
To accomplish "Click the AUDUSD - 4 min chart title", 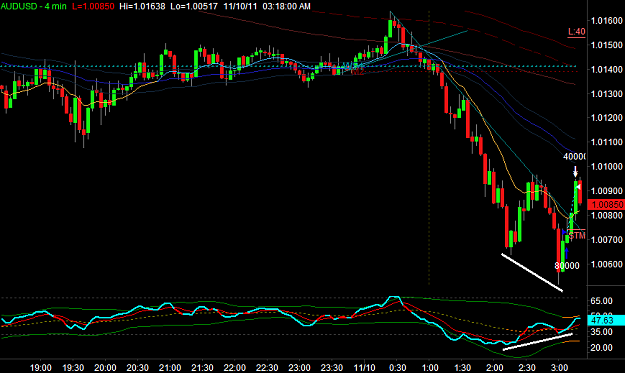I will tap(33, 6).
